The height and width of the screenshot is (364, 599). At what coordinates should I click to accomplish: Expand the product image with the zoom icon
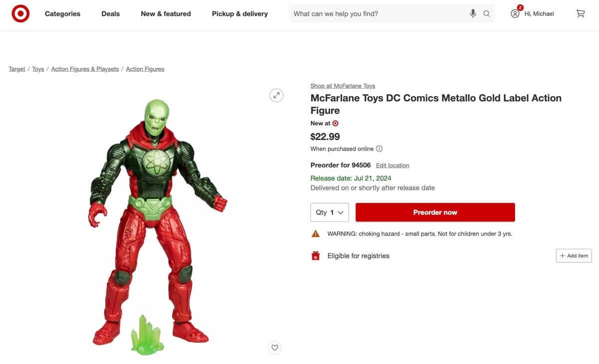[x=276, y=95]
